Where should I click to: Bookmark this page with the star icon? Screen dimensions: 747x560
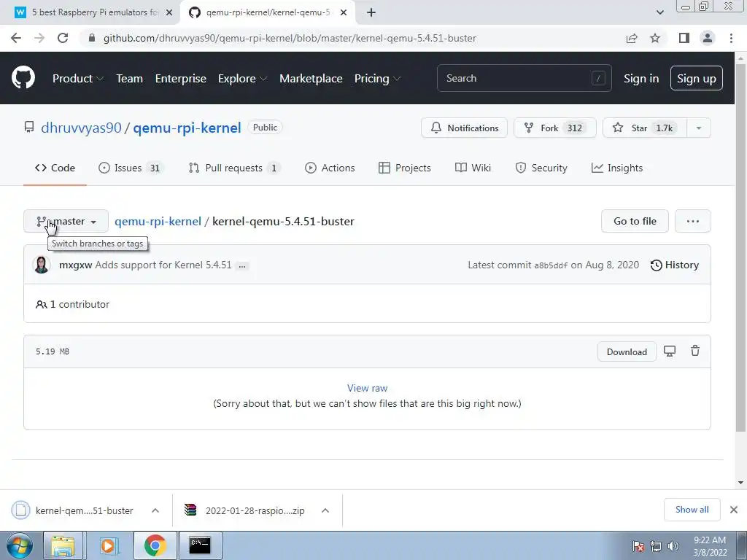click(655, 38)
